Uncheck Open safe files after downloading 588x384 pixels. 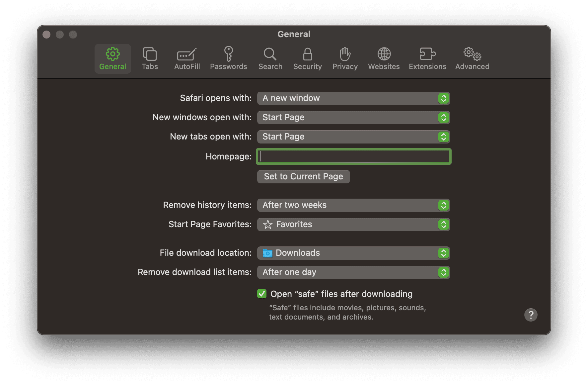262,294
